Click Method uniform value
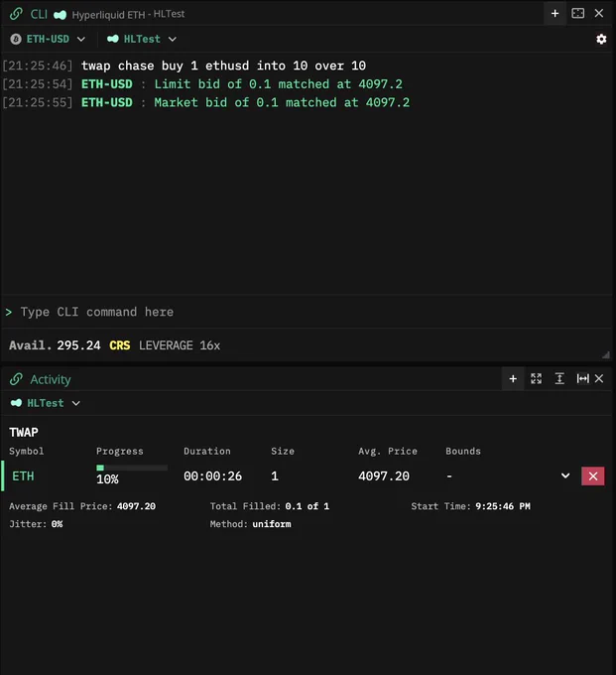The width and height of the screenshot is (616, 675). tap(272, 524)
